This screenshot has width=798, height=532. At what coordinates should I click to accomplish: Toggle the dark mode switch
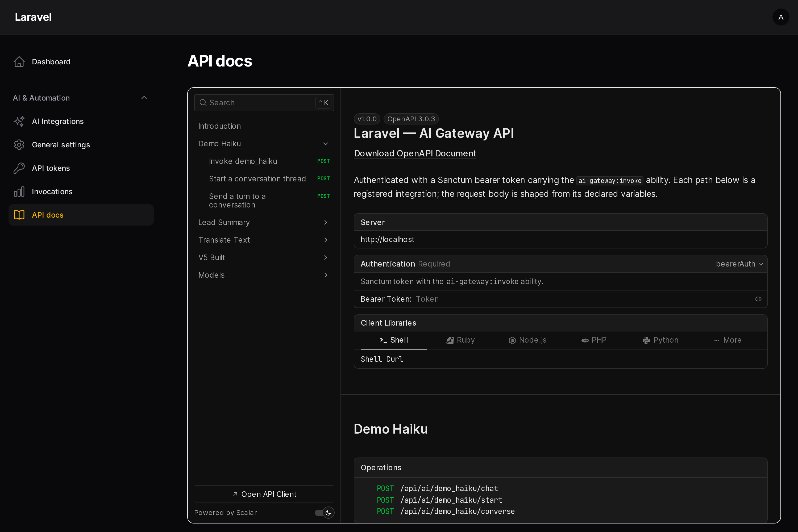[324, 513]
